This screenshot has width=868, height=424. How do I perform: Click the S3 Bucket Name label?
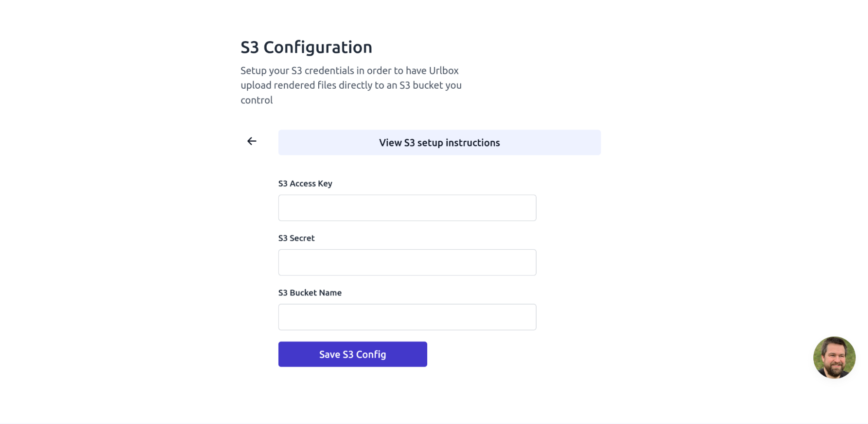pyautogui.click(x=310, y=293)
